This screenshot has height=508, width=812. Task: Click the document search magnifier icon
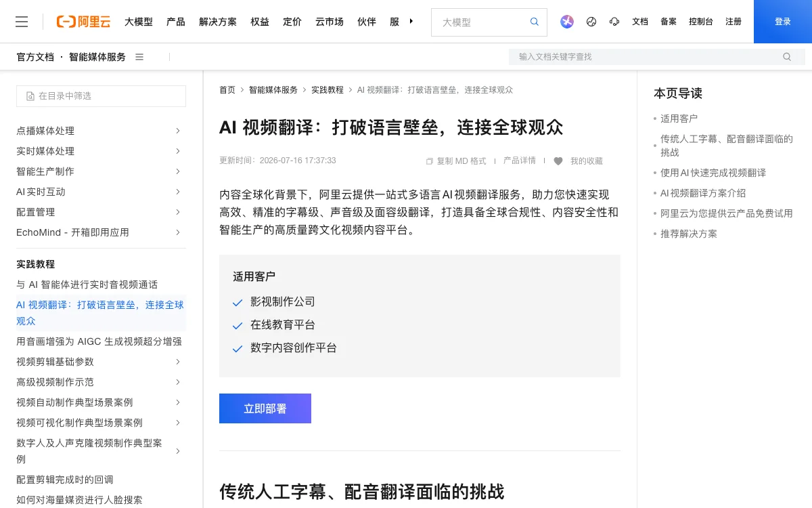point(787,57)
